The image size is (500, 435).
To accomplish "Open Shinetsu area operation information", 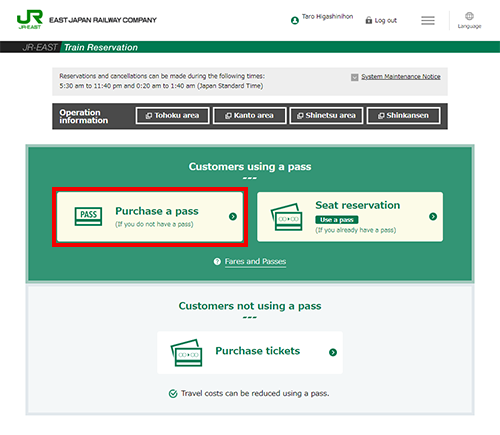I will click(326, 115).
